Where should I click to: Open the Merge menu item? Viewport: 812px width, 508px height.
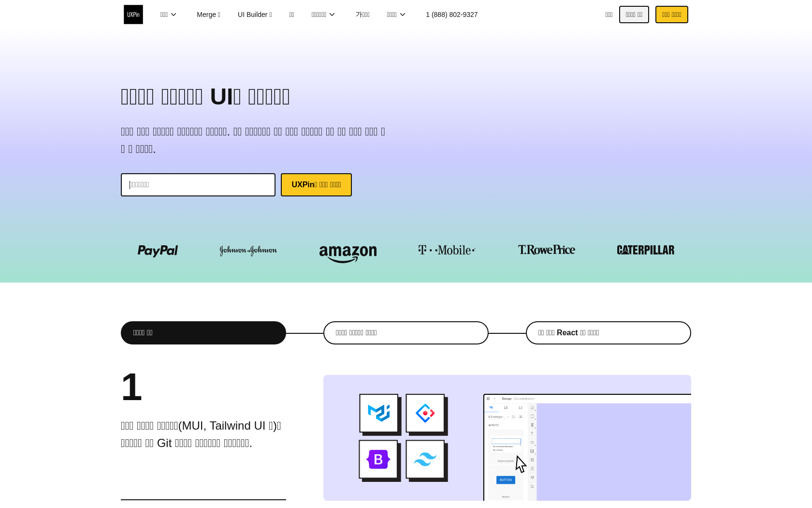pos(208,15)
